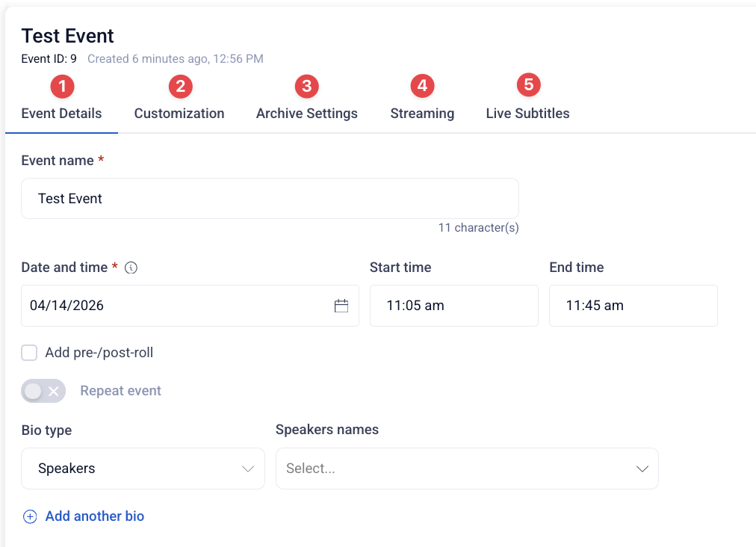The width and height of the screenshot is (756, 547).
Task: Click the plus circle icon for adding bio
Action: [30, 516]
